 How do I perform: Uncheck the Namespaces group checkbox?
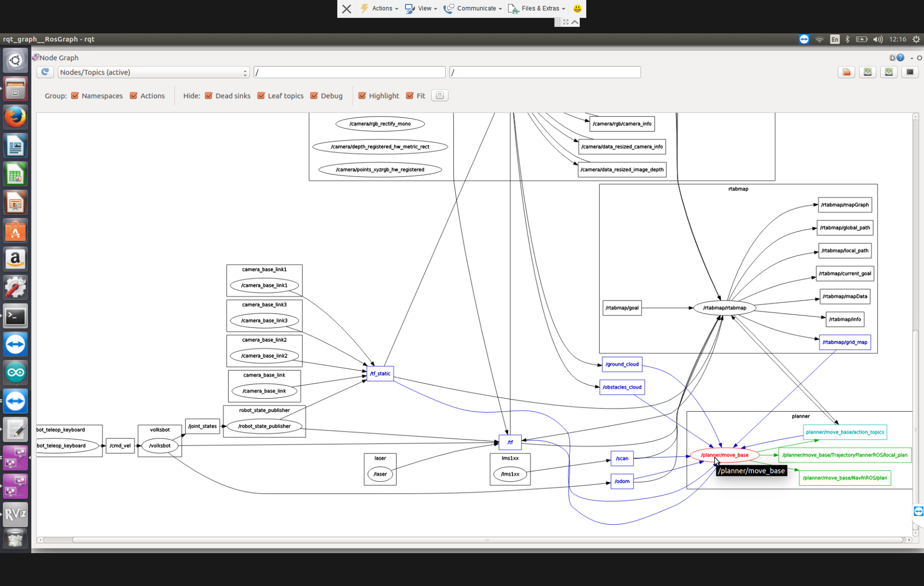pos(75,96)
